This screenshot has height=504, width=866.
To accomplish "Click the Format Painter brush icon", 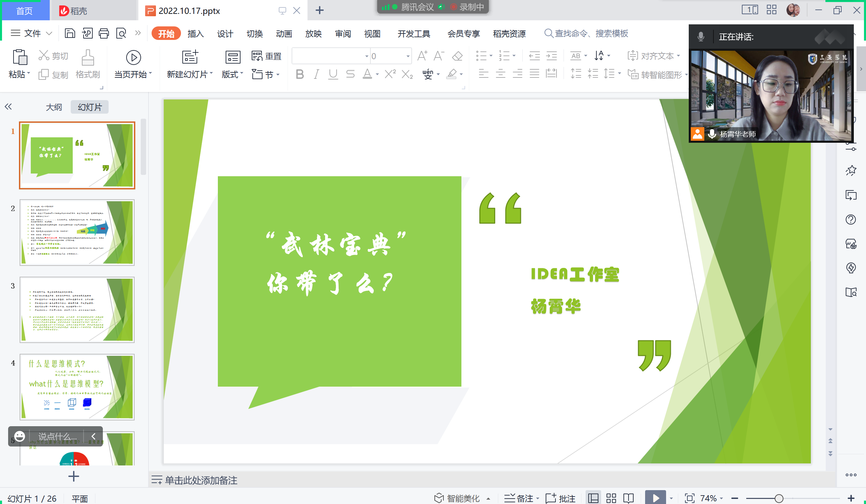I will [x=88, y=58].
